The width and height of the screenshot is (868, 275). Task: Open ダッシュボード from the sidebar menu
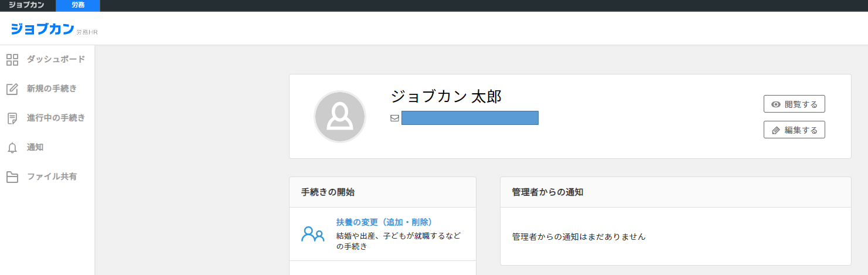pos(56,59)
